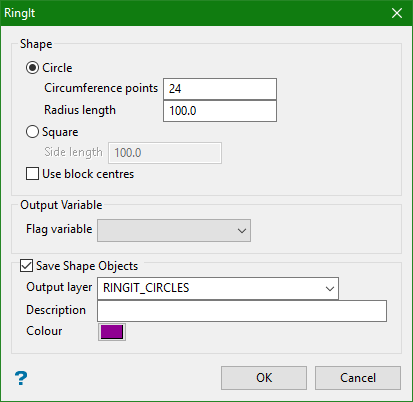Confirm settings with the OK button
The width and height of the screenshot is (413, 402).
click(264, 378)
